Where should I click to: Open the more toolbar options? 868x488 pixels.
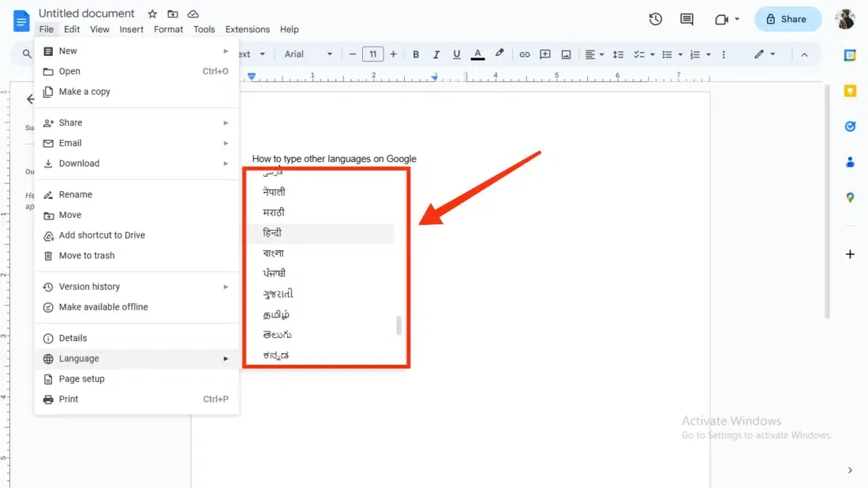pyautogui.click(x=724, y=54)
